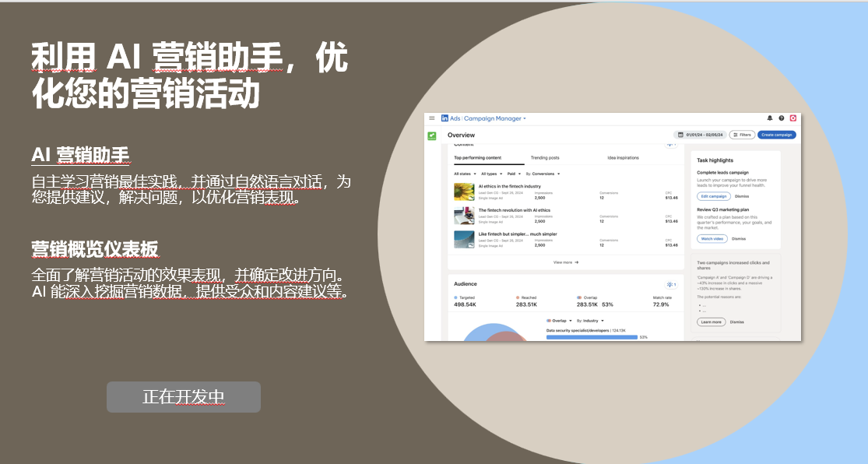This screenshot has height=464, width=868.
Task: Click the Audience Venn diagram chart
Action: coord(494,332)
